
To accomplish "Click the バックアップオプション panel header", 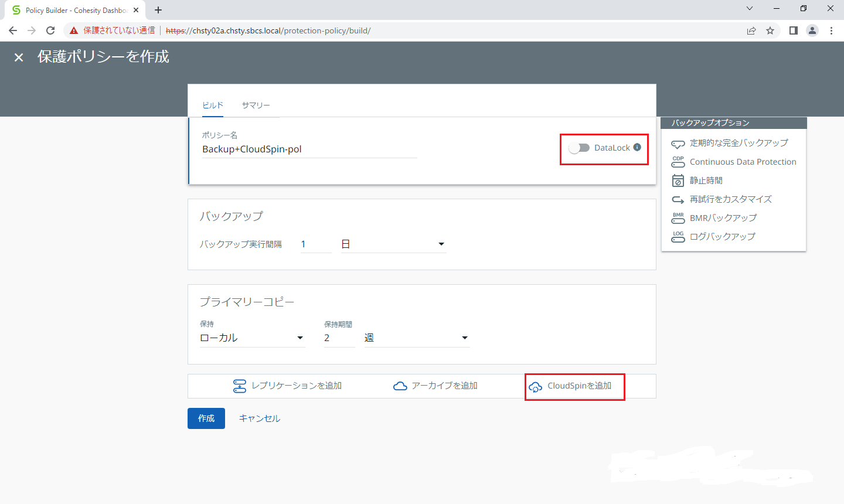I will pos(734,122).
